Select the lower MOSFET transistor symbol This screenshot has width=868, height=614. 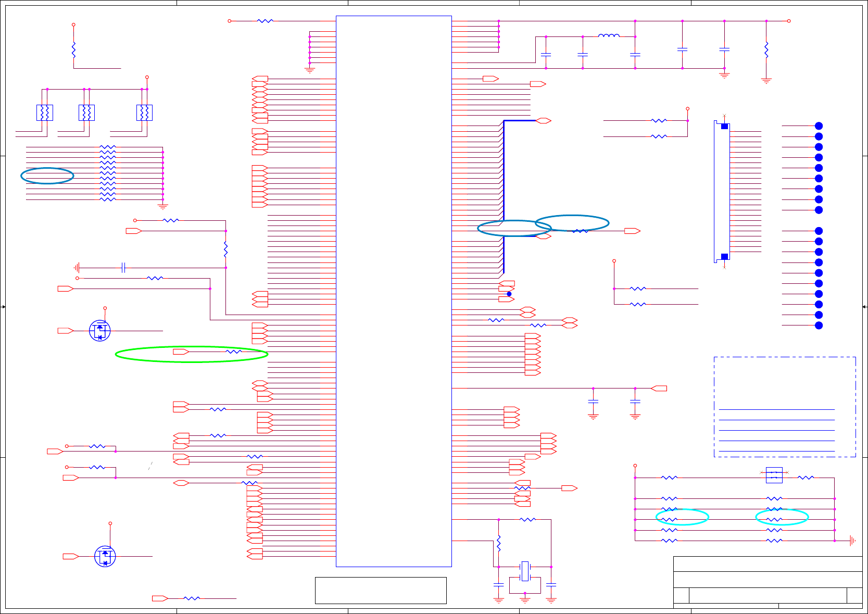tap(105, 556)
